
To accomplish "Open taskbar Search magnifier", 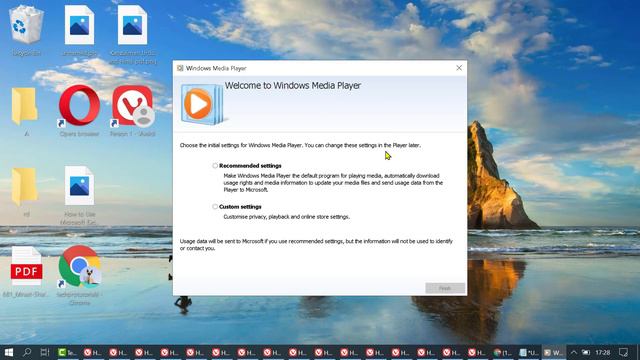I will click(x=27, y=352).
